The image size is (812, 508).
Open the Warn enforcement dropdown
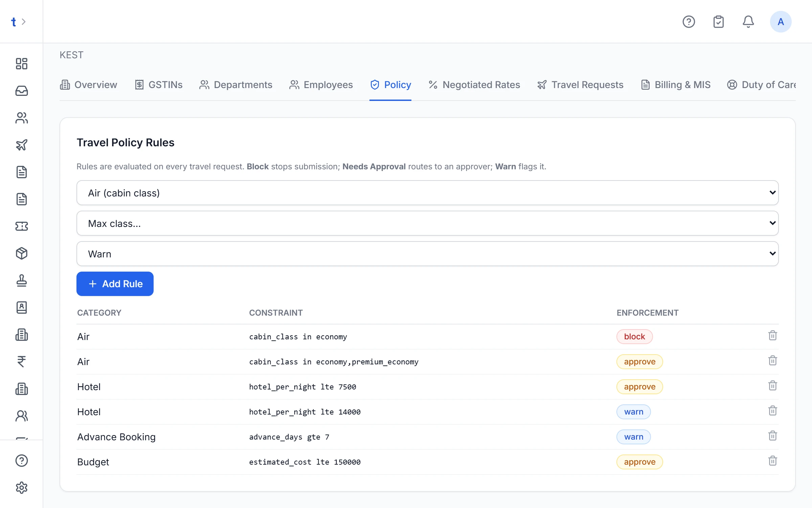tap(427, 254)
